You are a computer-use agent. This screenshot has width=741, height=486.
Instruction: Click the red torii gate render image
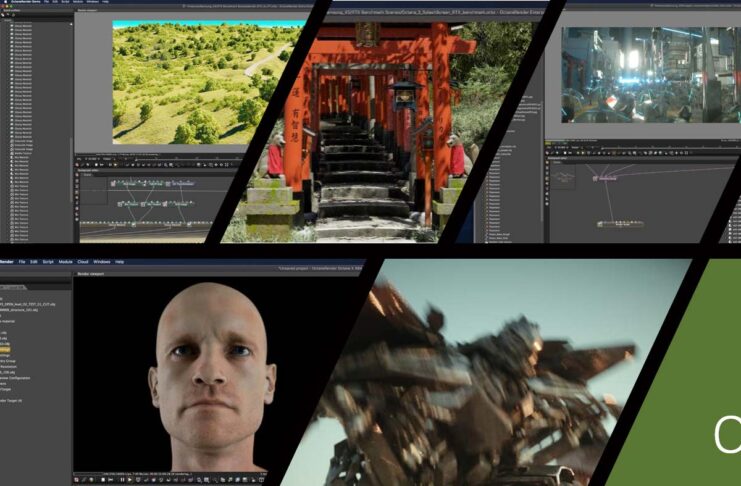click(x=364, y=132)
